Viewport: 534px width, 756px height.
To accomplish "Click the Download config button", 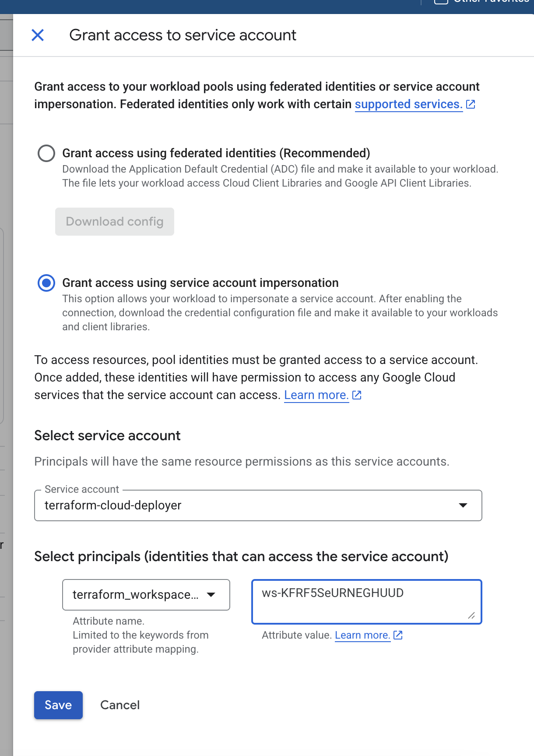I will coord(114,222).
